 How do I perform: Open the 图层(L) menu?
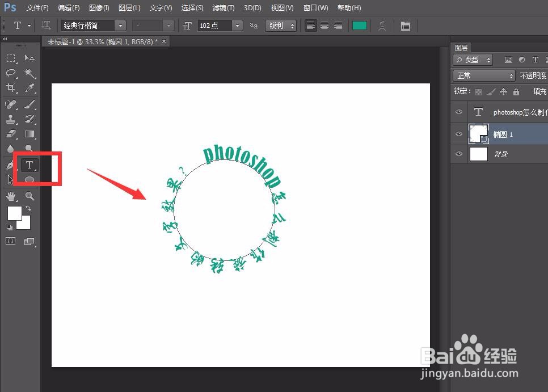(x=129, y=8)
